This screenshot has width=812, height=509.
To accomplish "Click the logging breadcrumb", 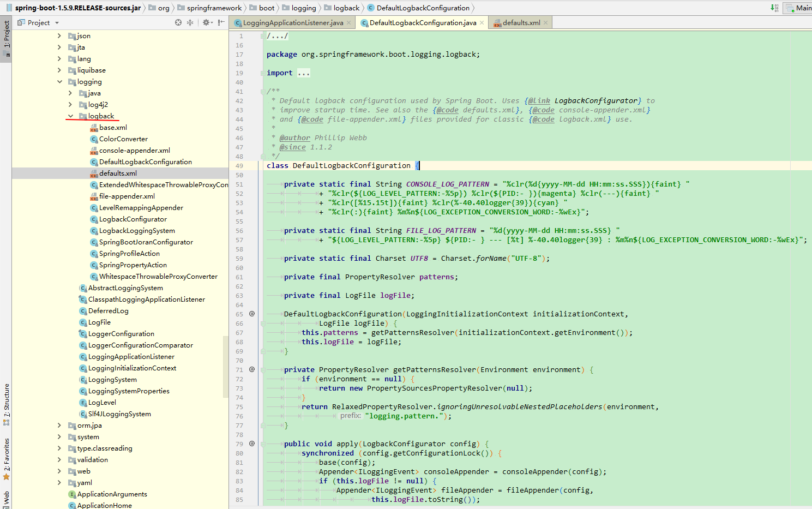I will [299, 8].
